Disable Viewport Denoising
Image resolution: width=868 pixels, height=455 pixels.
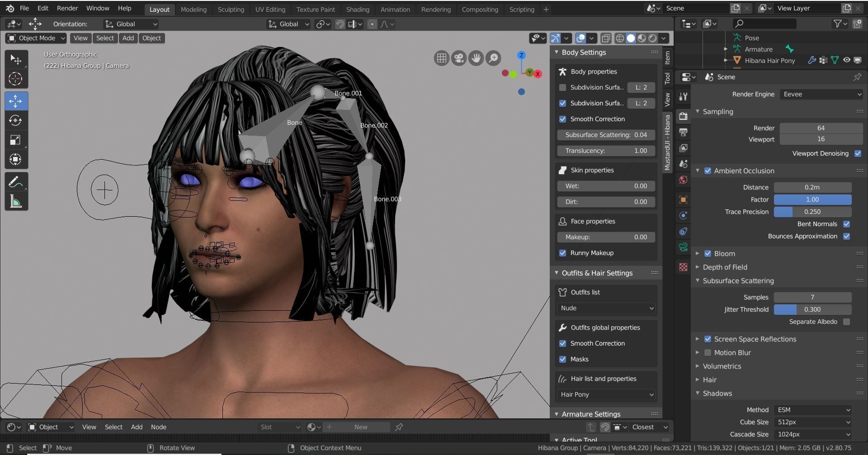(858, 153)
